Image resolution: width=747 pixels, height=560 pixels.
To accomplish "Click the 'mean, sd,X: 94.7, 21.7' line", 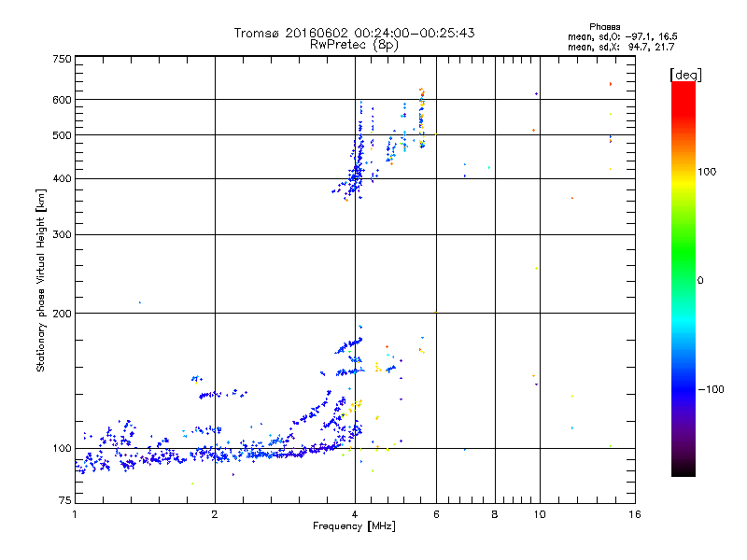I will [621, 47].
